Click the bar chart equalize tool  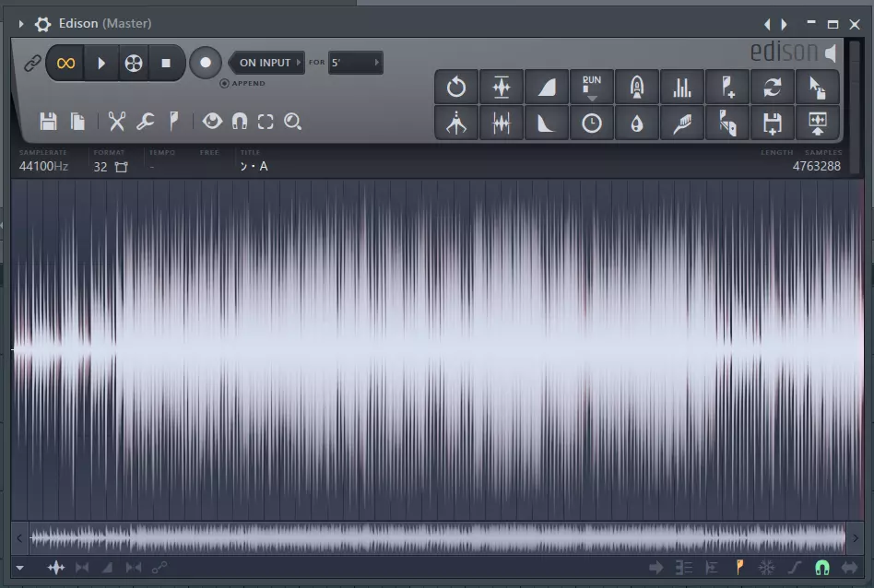[682, 88]
